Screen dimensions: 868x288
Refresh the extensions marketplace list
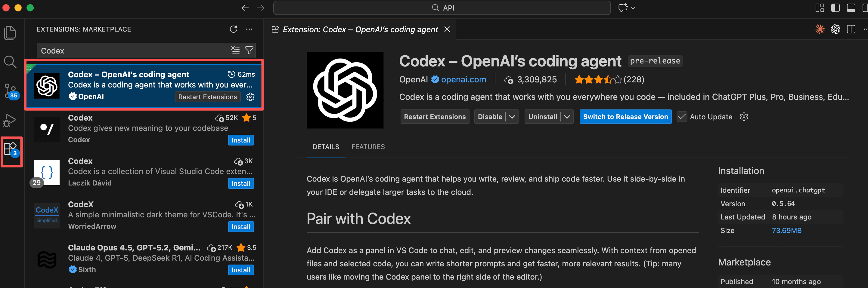(233, 29)
